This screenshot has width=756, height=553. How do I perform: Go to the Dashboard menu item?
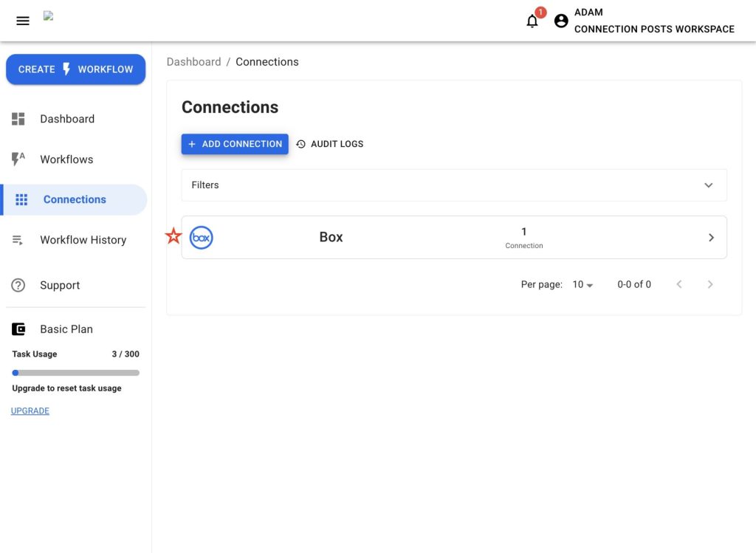pyautogui.click(x=75, y=119)
